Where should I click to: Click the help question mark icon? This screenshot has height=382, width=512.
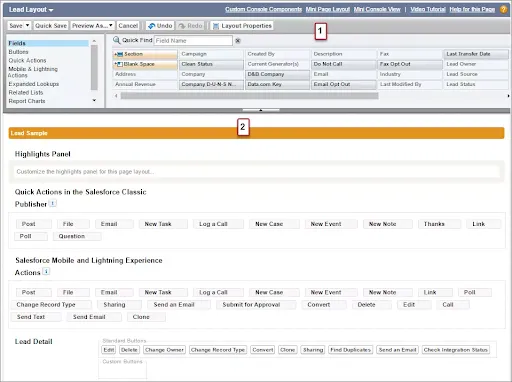[503, 10]
